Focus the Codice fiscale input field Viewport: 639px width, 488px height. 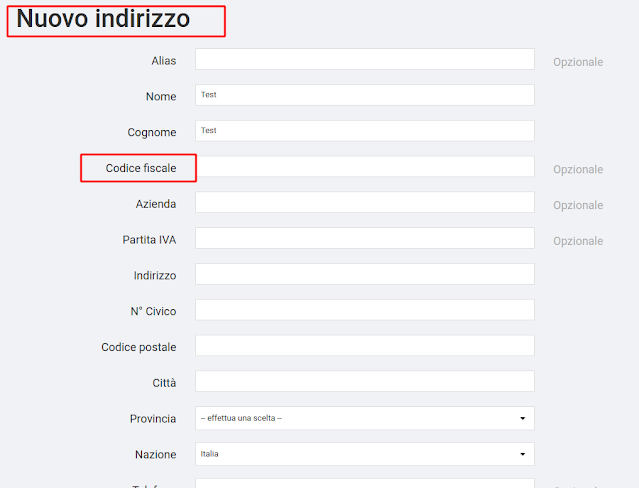[366, 166]
